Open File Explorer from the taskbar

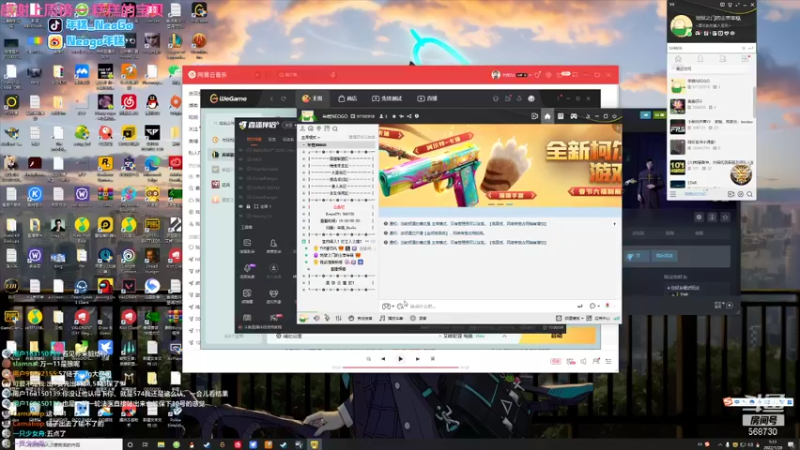pos(161,445)
